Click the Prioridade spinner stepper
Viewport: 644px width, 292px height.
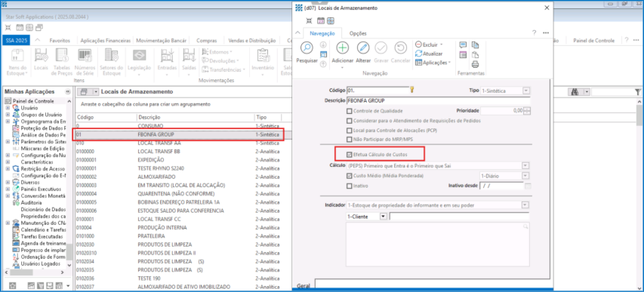(528, 111)
